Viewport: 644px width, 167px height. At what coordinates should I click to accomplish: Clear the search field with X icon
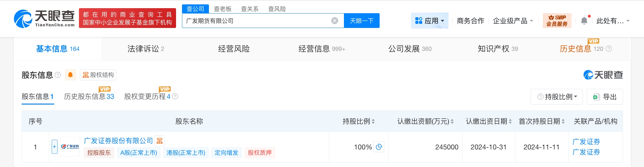click(x=335, y=21)
